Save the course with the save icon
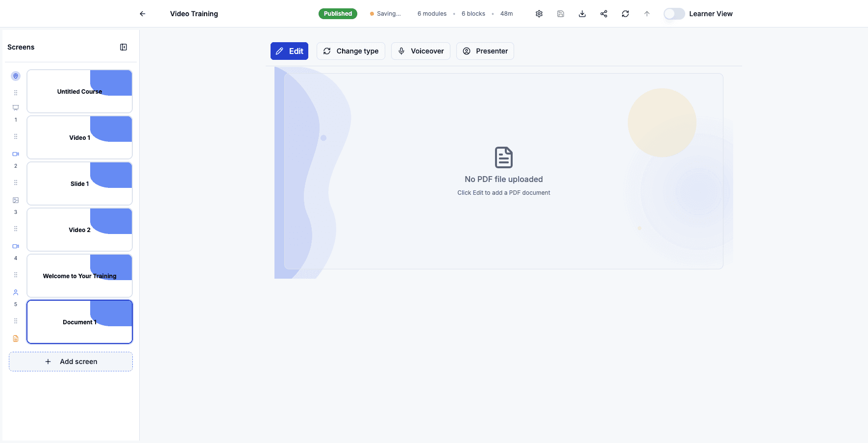The image size is (868, 443). point(560,14)
